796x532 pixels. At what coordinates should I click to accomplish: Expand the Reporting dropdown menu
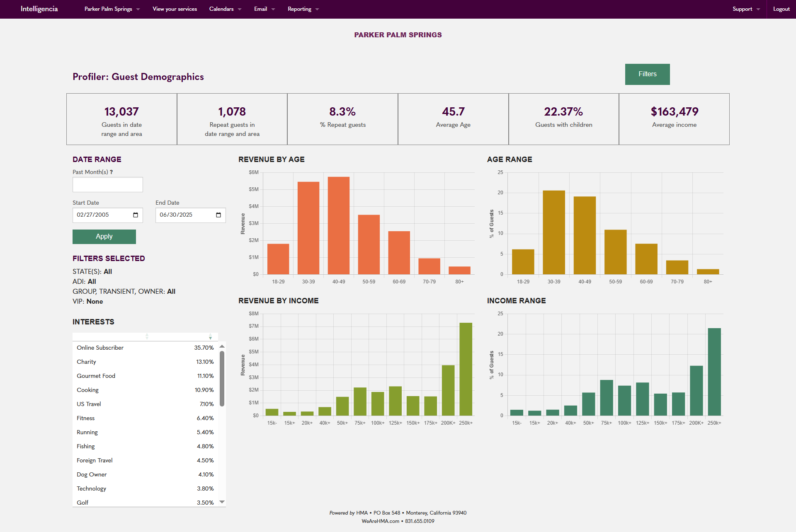tap(303, 9)
